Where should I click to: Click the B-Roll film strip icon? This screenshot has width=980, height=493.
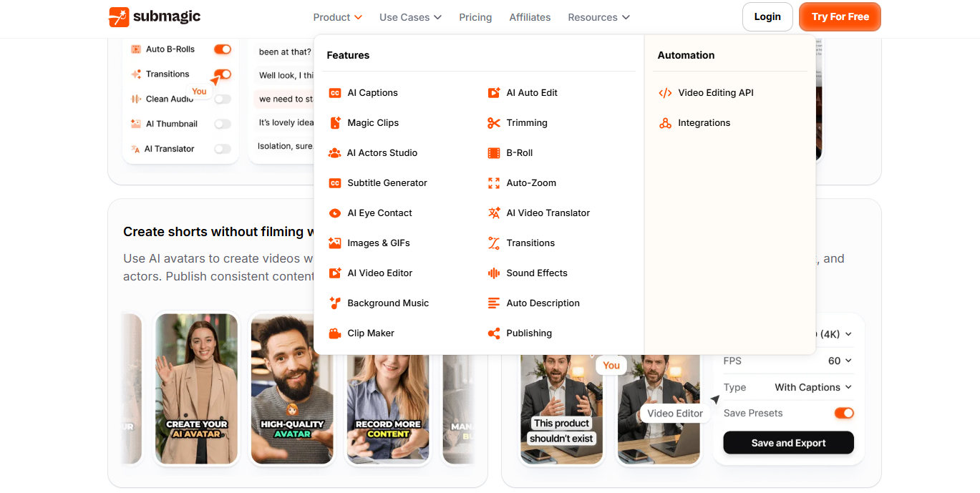click(x=494, y=153)
